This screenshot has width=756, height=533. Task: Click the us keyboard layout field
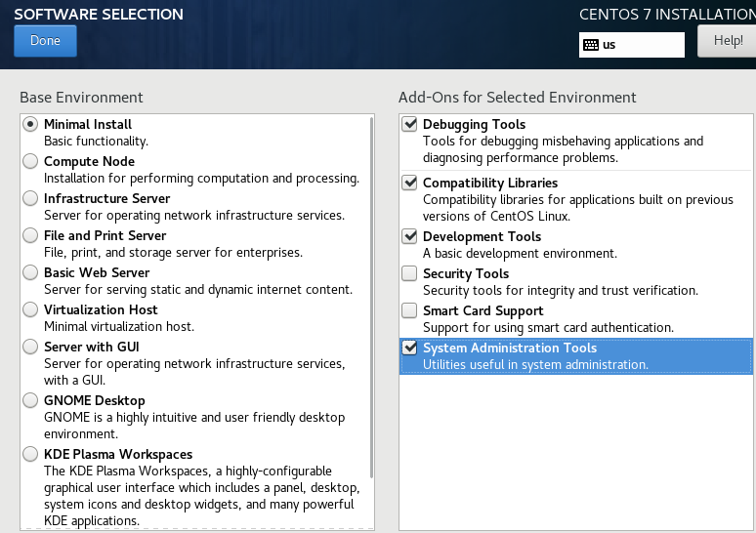point(641,45)
